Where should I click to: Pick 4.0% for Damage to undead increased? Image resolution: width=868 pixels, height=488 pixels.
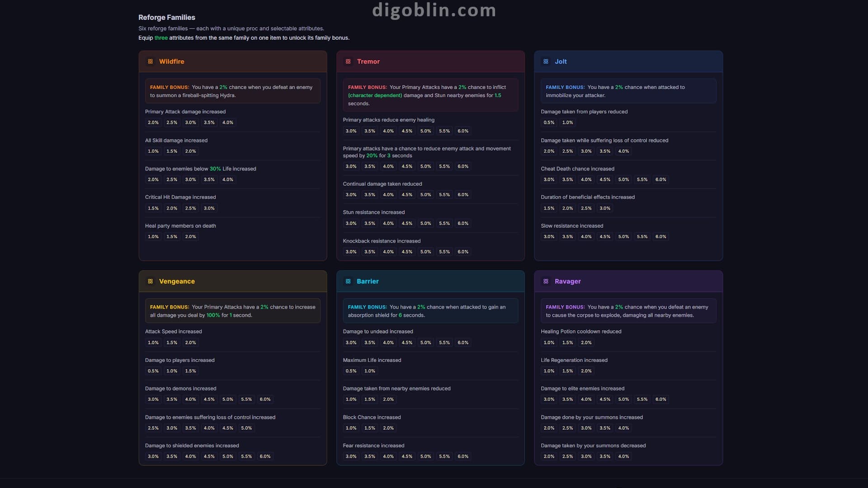click(x=388, y=343)
